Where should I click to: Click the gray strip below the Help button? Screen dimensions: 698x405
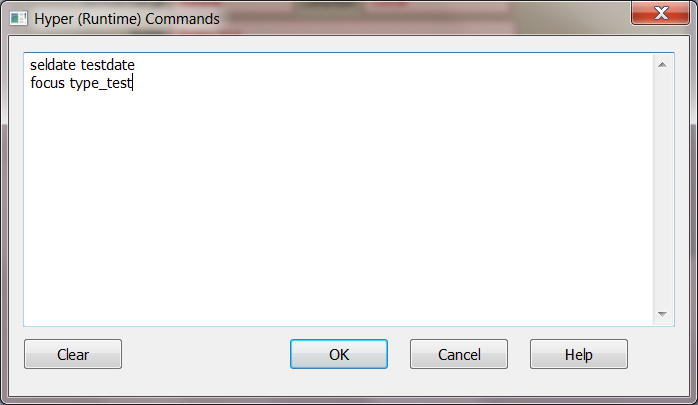coord(579,382)
